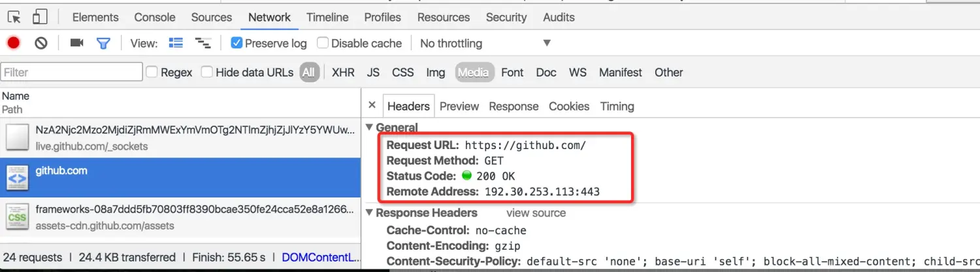Viewport: 980px width, 272px height.
Task: Open the No throttling dropdown
Action: point(485,43)
